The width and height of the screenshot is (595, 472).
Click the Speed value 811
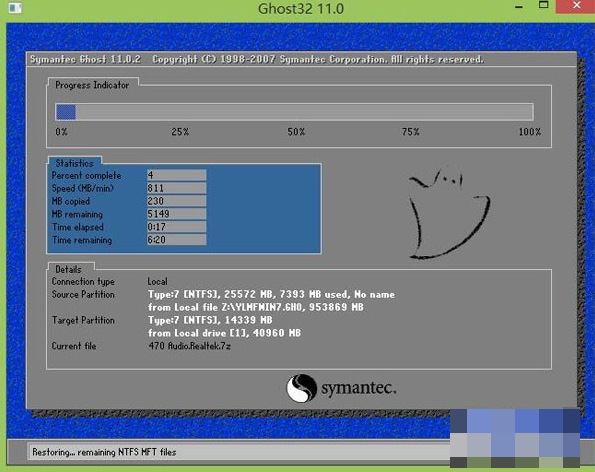[x=176, y=188]
